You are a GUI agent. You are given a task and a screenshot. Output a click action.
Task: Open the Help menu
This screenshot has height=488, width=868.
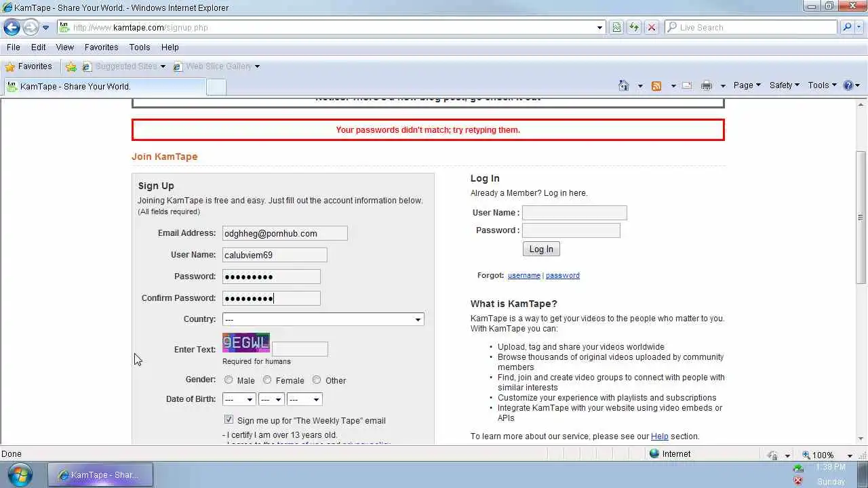point(170,47)
